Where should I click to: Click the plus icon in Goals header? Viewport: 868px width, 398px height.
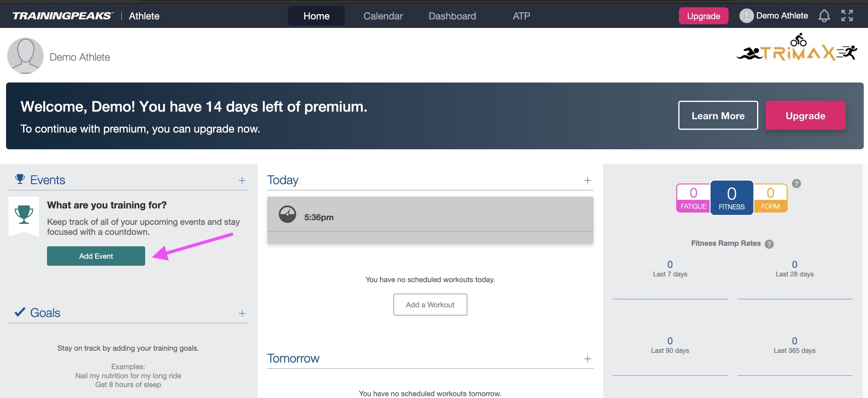(242, 313)
